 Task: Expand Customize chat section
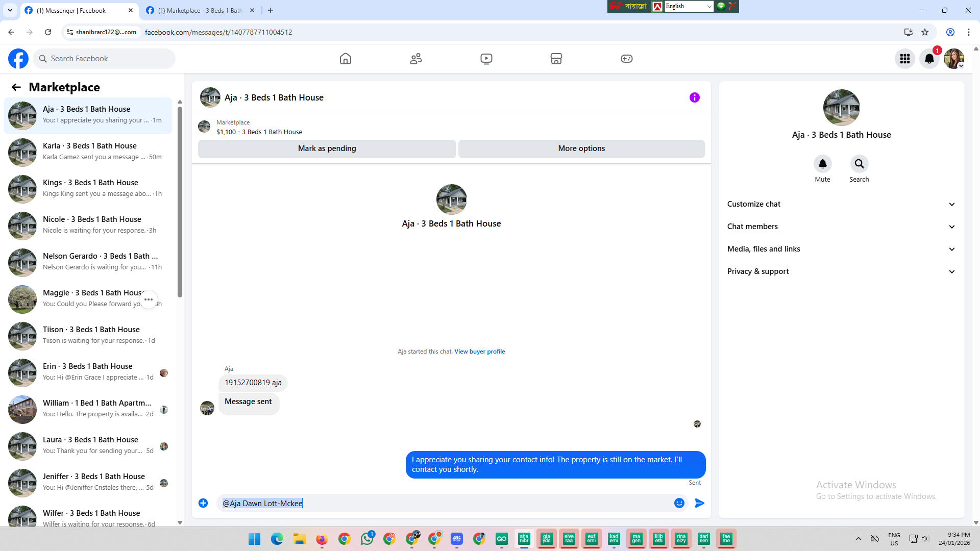[841, 204]
